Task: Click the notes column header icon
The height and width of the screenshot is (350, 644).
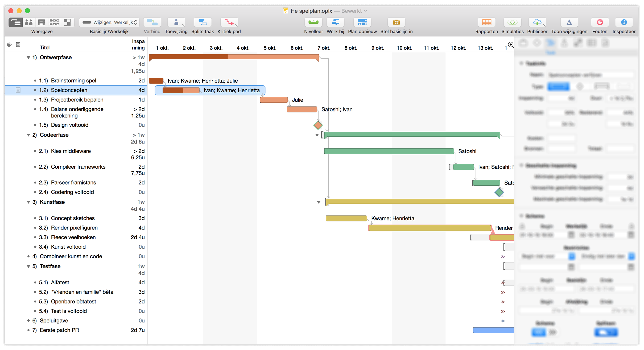Action: [x=18, y=44]
